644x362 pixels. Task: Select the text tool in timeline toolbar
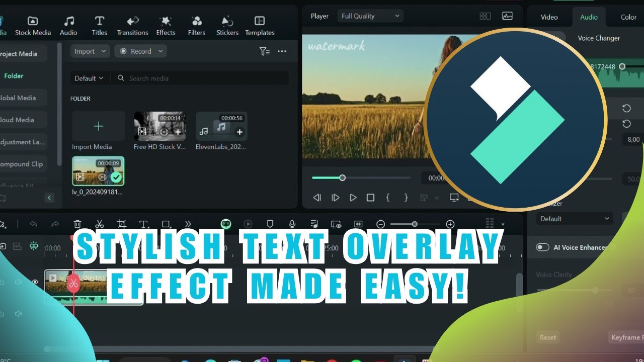[x=143, y=224]
